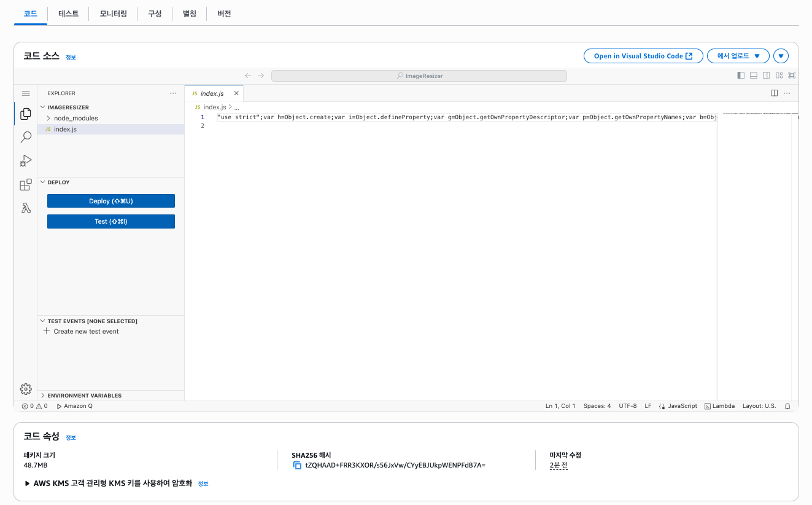Open the errors and warnings status indicator
Viewport: 812px width, 505px height.
point(34,406)
